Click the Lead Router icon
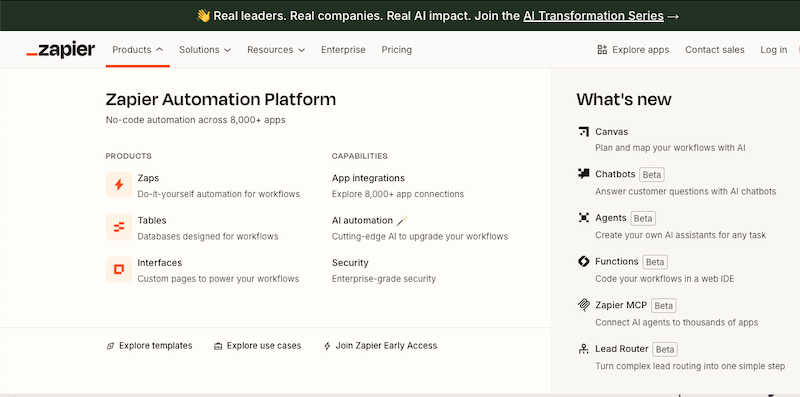Viewport: 800px width, 397px height. (584, 349)
